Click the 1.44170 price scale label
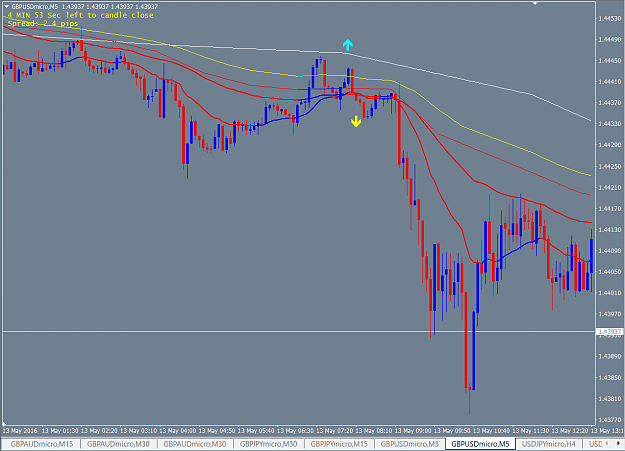This screenshot has height=451, width=625. click(x=610, y=209)
